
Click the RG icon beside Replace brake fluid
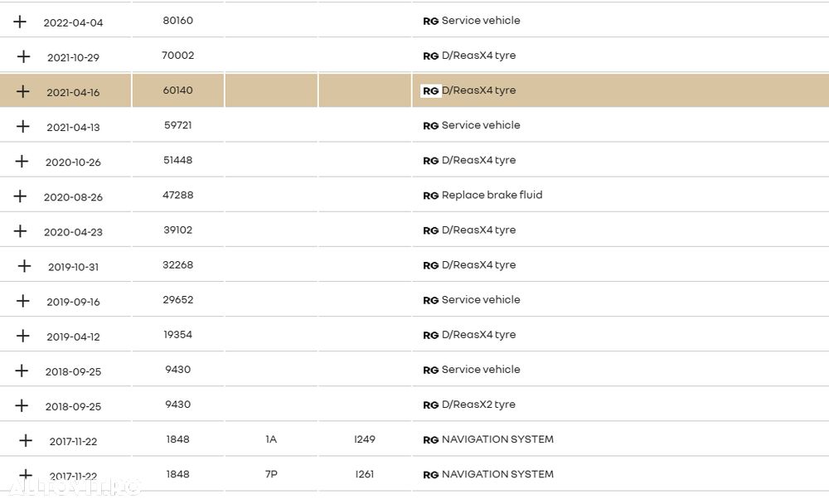tap(430, 196)
